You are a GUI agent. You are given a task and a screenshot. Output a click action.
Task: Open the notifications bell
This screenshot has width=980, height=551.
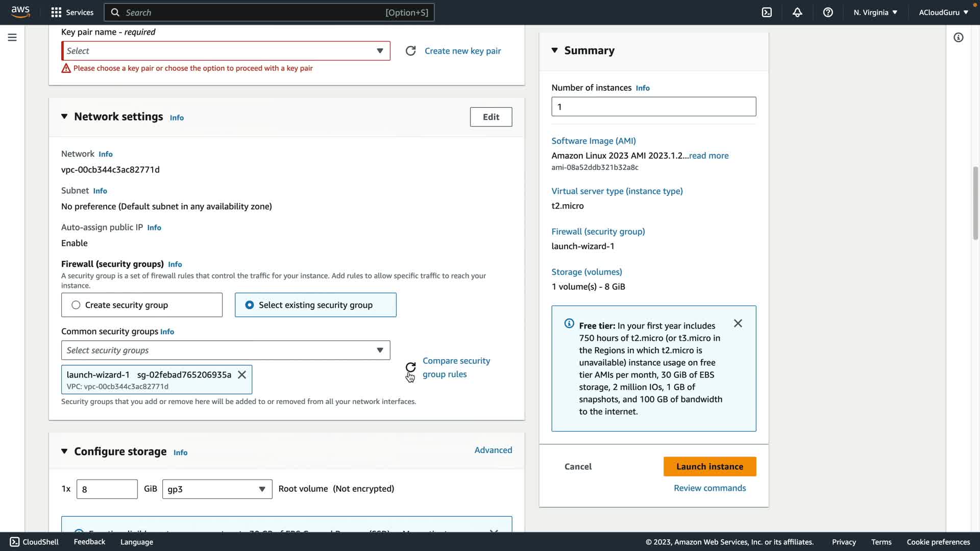pyautogui.click(x=797, y=12)
